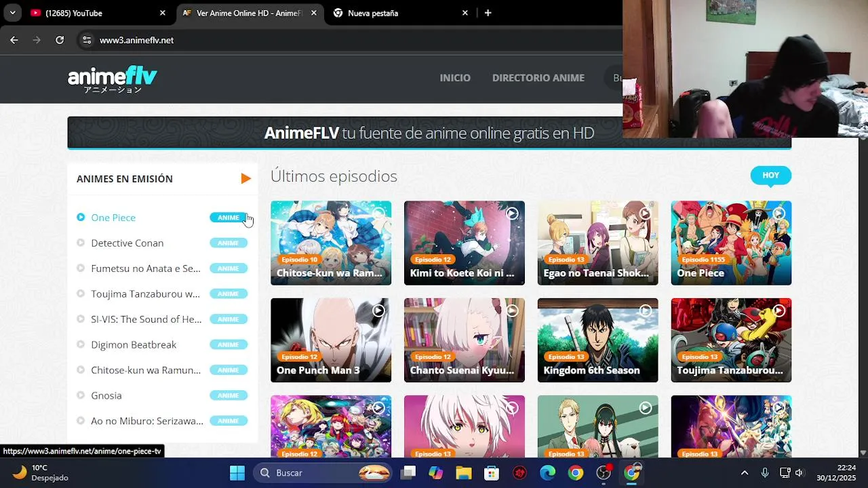The height and width of the screenshot is (488, 868).
Task: Open the volume control in system tray
Action: [x=799, y=472]
